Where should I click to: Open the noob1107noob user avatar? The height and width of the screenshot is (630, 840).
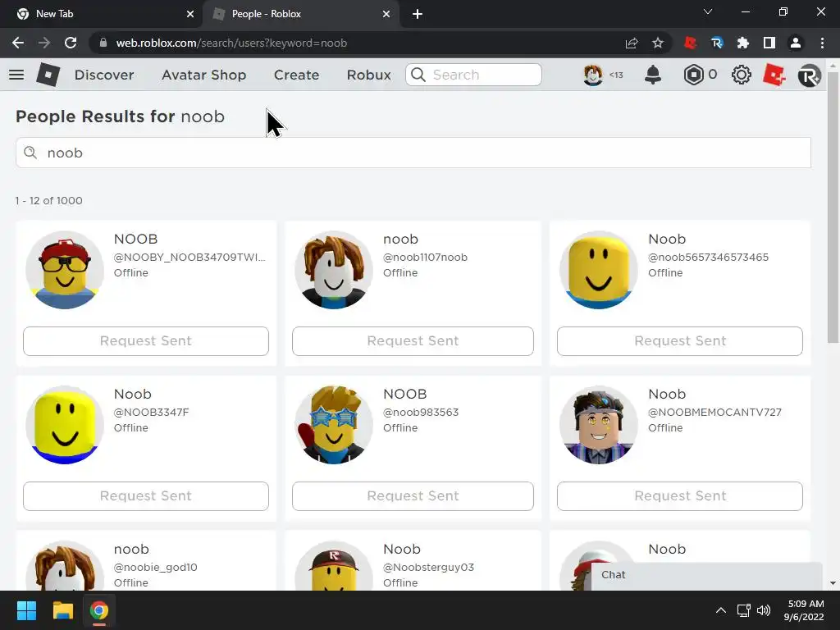[x=334, y=270]
